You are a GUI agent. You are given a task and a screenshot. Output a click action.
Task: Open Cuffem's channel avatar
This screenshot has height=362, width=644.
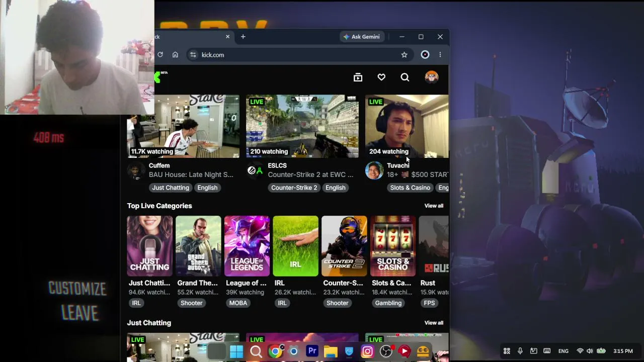(136, 171)
